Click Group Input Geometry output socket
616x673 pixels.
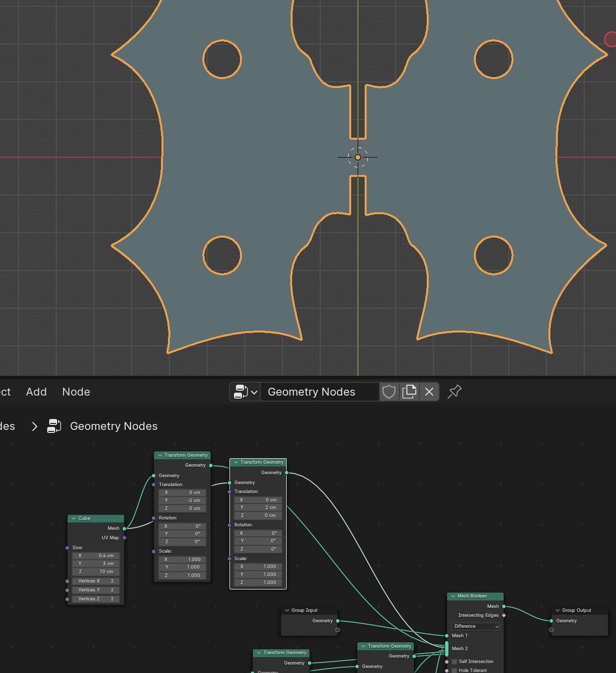pos(338,621)
